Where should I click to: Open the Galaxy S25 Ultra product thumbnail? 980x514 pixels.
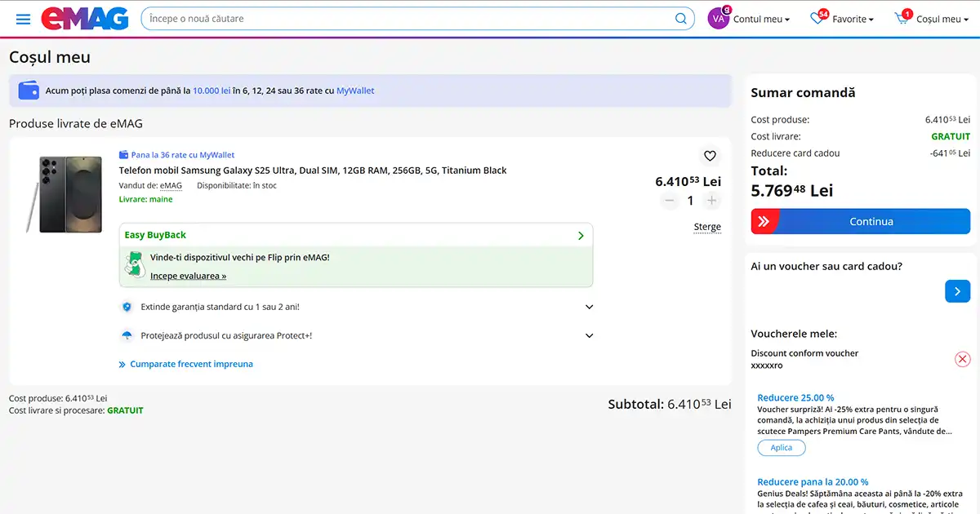[x=64, y=194]
